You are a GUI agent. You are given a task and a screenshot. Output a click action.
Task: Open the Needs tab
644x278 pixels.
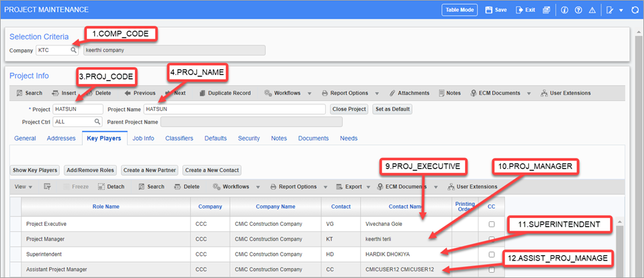pos(349,138)
